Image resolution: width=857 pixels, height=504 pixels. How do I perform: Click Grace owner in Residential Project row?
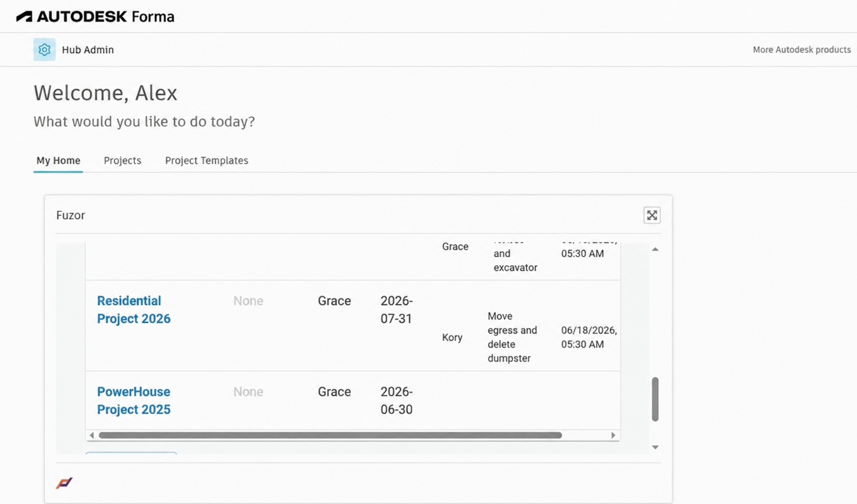334,301
